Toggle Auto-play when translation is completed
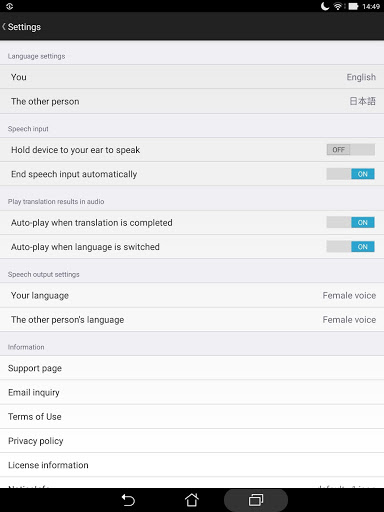 351,222
